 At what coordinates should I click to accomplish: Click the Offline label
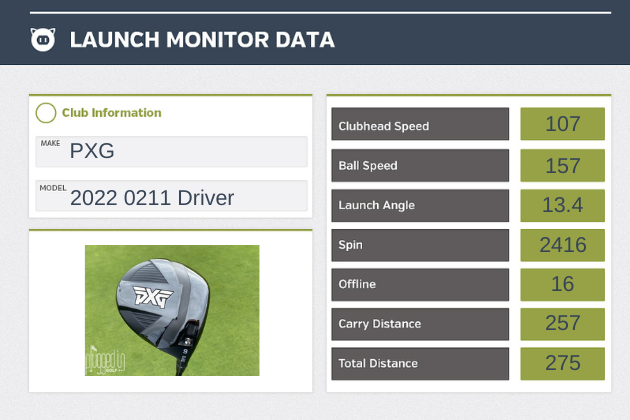pos(420,284)
